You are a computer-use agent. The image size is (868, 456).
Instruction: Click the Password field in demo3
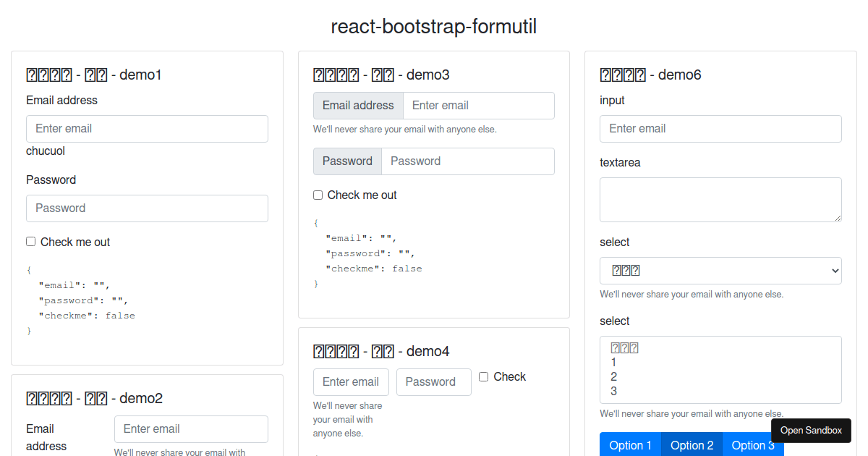click(x=467, y=161)
